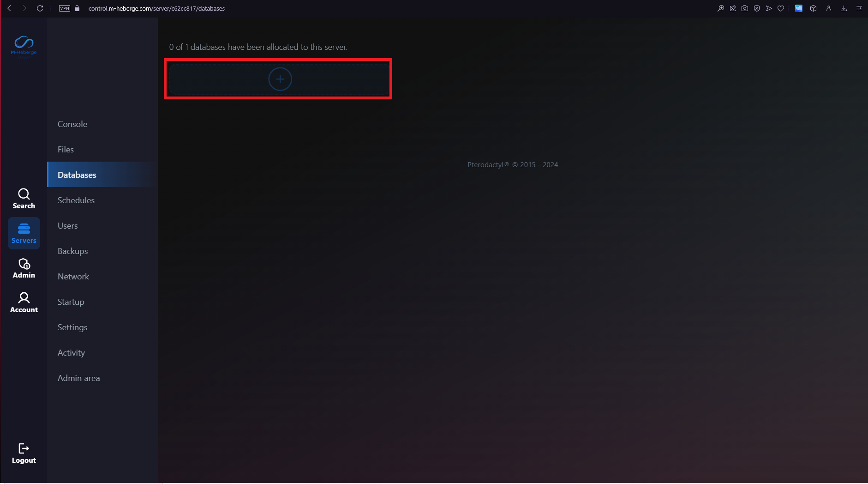Click the browser back arrow
Viewport: 868px width, 484px height.
(x=9, y=8)
